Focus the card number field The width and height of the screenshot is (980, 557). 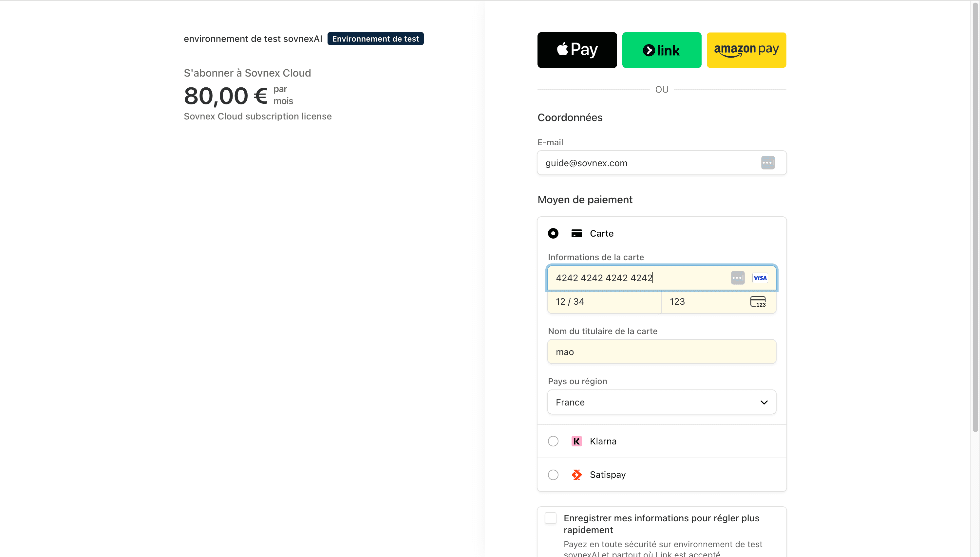pyautogui.click(x=662, y=278)
